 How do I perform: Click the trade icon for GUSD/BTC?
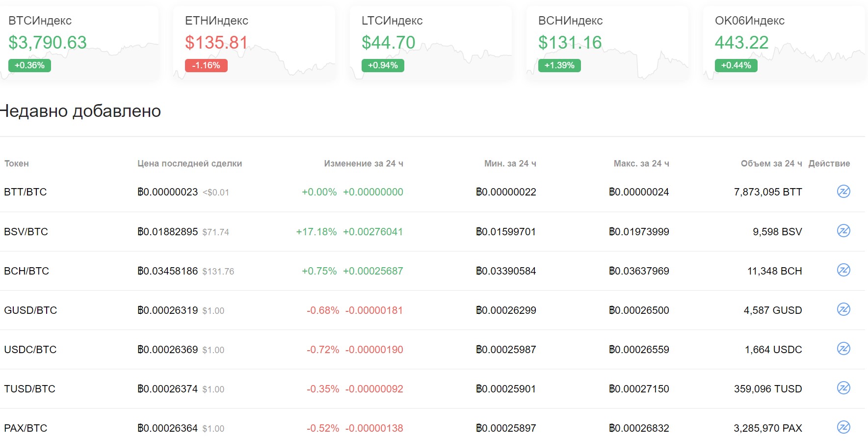(x=843, y=309)
